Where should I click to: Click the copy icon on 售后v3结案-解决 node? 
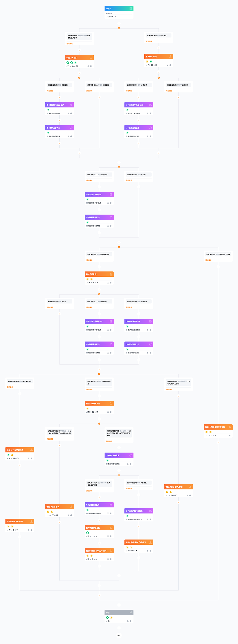[71, 515]
